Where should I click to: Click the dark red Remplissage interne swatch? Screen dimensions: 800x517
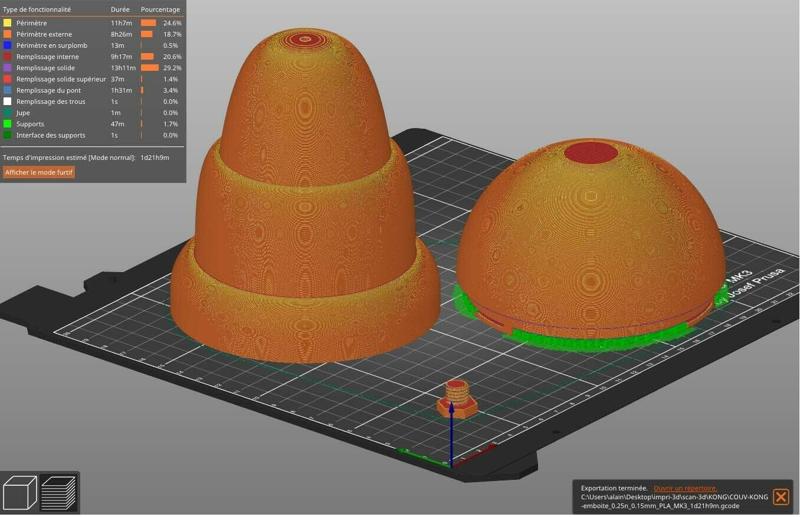[x=7, y=56]
